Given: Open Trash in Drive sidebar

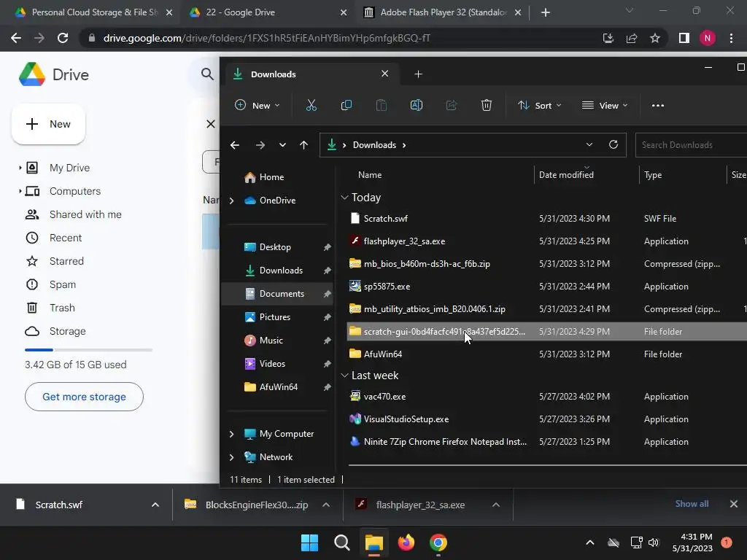Looking at the screenshot, I should [62, 308].
